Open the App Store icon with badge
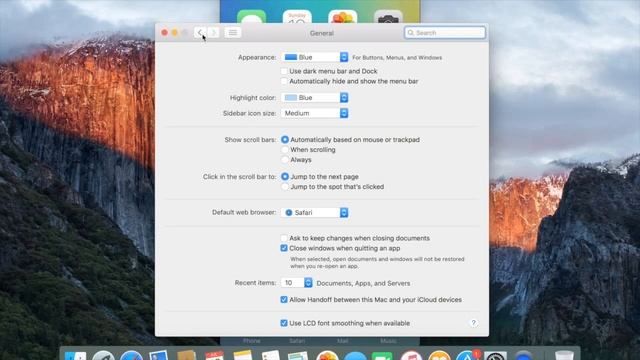Image resolution: width=640 pixels, height=360 pixels. point(467,355)
